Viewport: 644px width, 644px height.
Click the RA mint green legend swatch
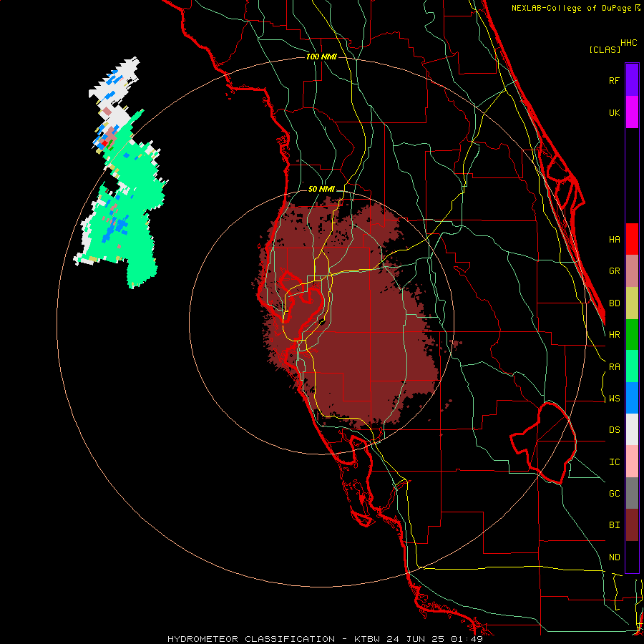(x=632, y=366)
